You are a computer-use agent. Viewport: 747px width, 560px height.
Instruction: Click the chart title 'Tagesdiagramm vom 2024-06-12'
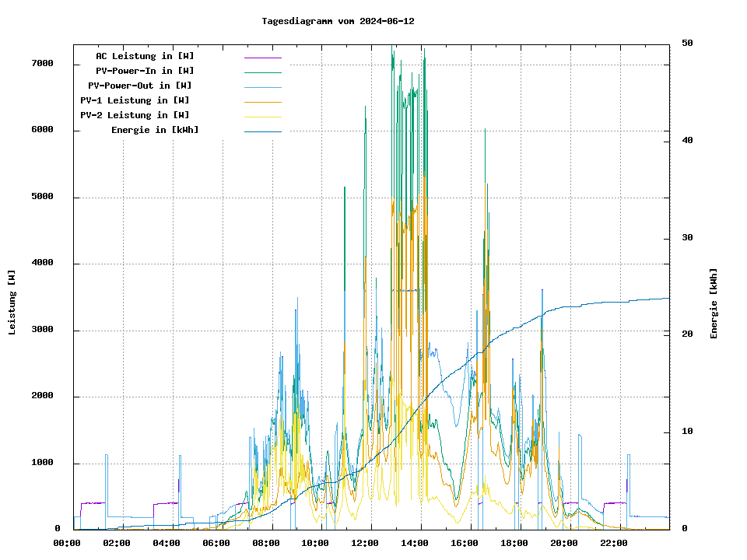point(338,21)
